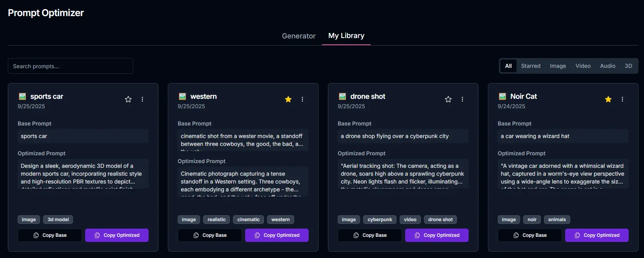644x258 pixels.
Task: Click the image tag on western card
Action: click(x=189, y=220)
